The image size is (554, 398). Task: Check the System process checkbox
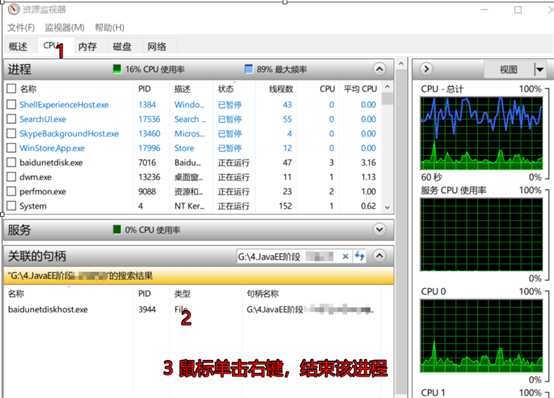click(11, 206)
